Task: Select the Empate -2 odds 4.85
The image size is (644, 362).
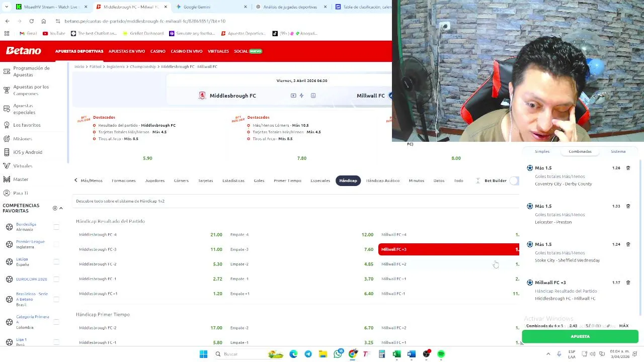Action: [301, 264]
